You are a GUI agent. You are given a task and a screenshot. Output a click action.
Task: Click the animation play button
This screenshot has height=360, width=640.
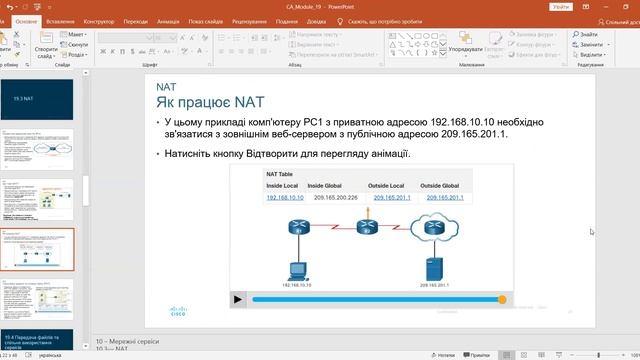click(238, 300)
